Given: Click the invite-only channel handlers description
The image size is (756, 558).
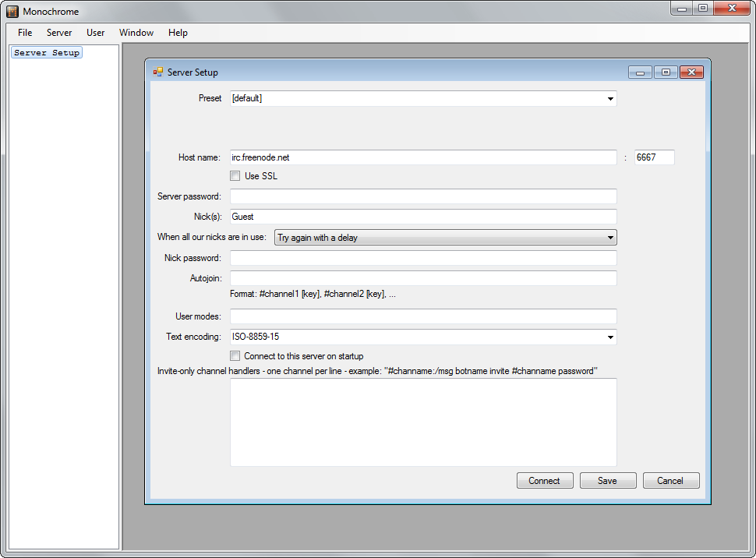Looking at the screenshot, I should coord(377,371).
